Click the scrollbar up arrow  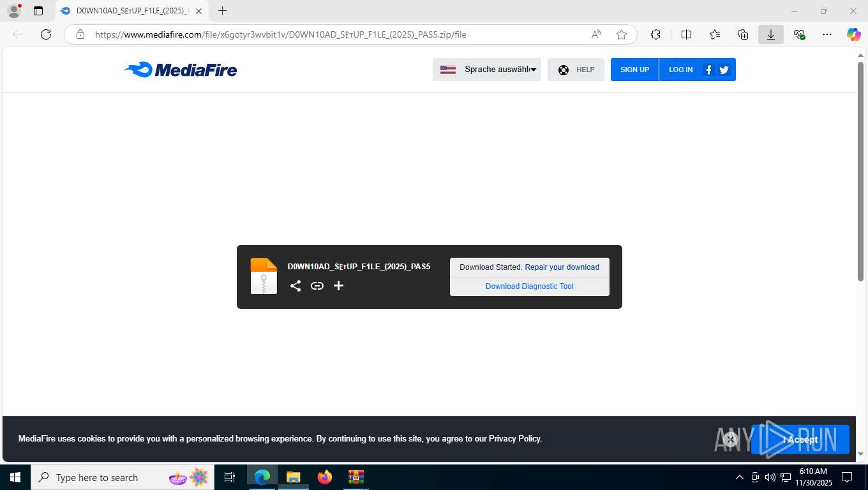pos(860,56)
